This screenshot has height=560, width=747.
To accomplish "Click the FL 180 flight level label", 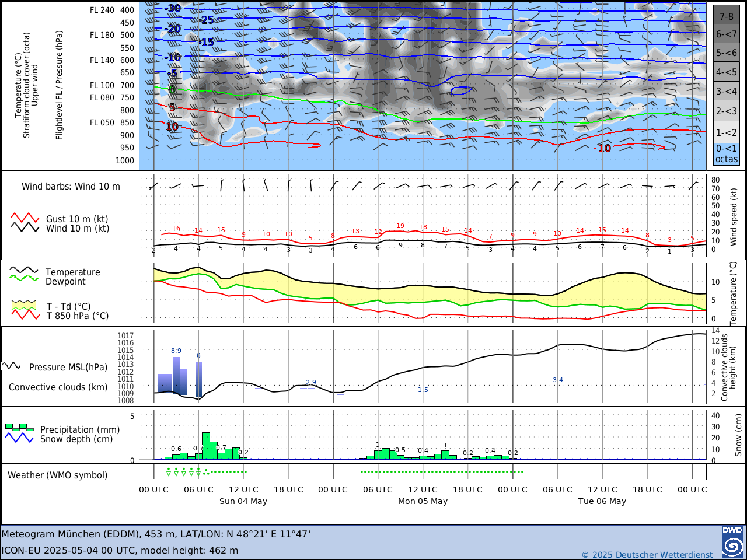I will click(102, 35).
